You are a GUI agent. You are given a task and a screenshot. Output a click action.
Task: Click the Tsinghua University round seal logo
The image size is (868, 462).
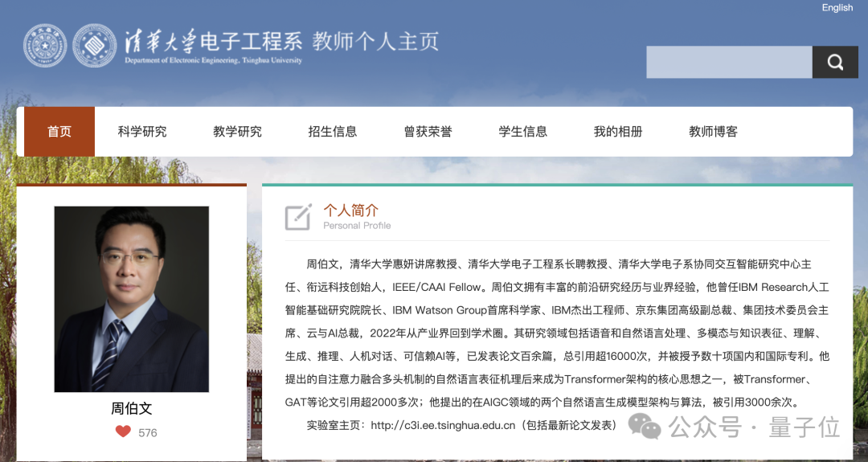coord(45,46)
